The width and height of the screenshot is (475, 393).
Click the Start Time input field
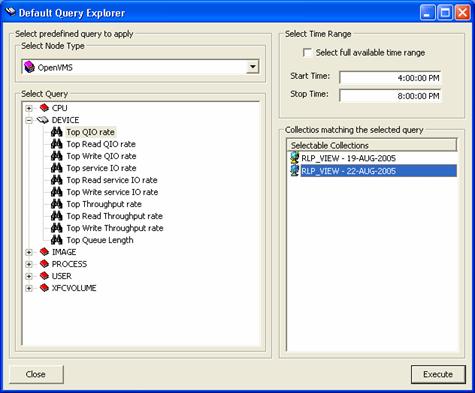coord(390,78)
